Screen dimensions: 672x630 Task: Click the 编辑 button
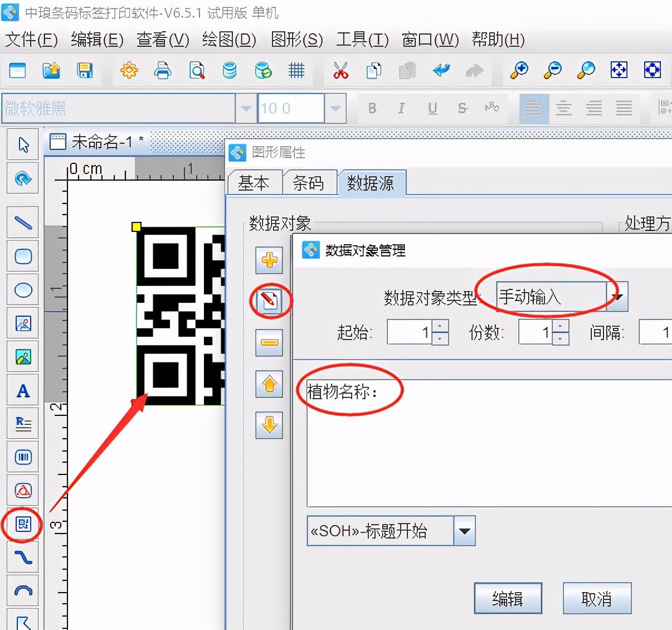[x=508, y=599]
